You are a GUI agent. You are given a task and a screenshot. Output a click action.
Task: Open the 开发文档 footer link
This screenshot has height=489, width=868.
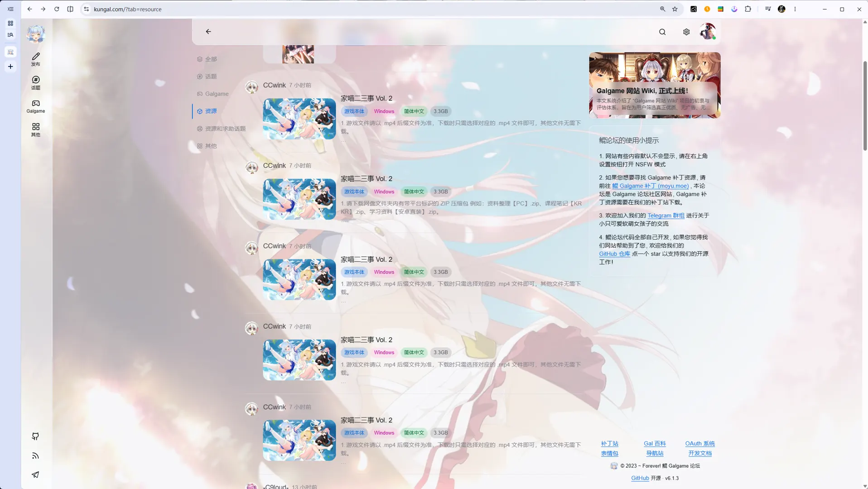click(700, 453)
